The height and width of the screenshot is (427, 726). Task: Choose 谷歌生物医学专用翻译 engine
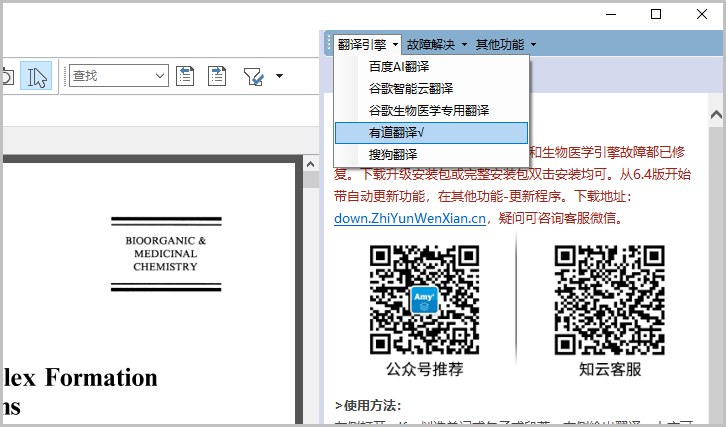pos(431,110)
